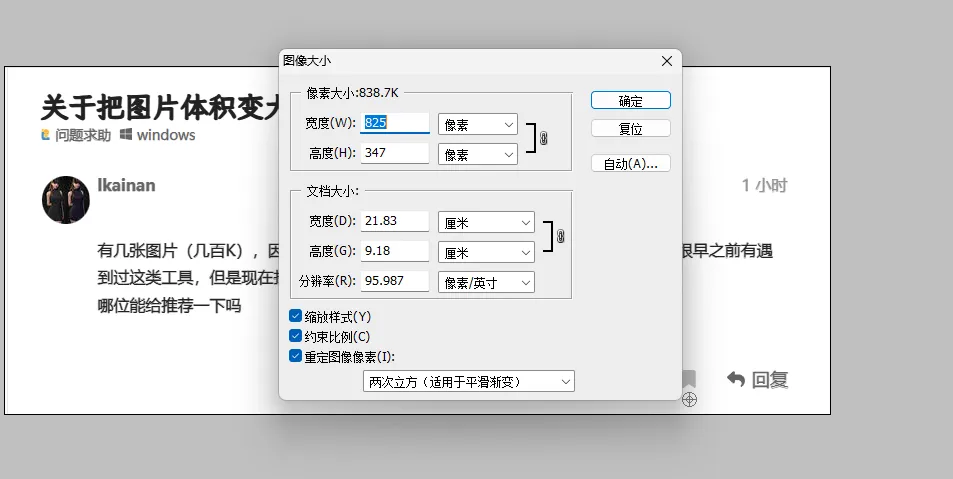
Task: Open the pixel width unit dropdown
Action: pyautogui.click(x=477, y=124)
